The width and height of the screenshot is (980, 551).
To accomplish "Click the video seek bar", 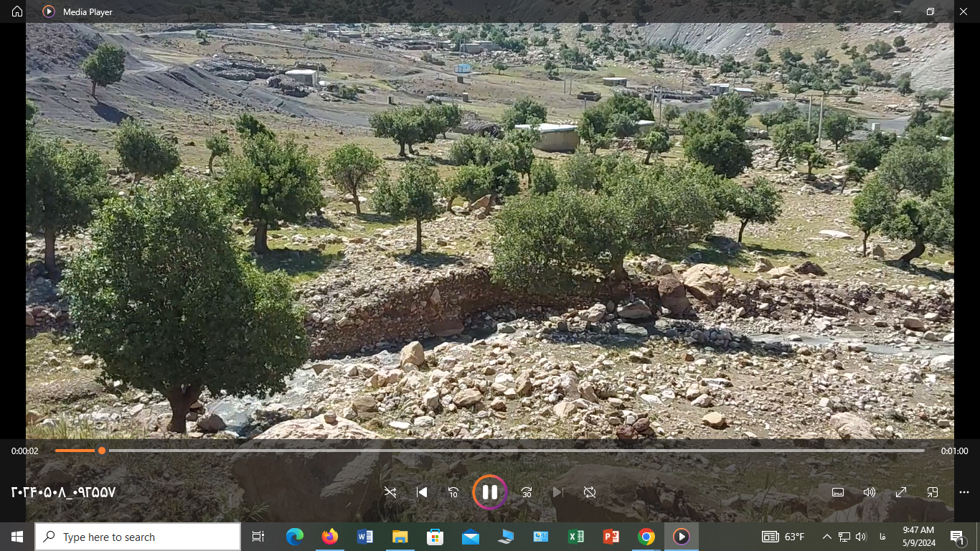I will [490, 451].
